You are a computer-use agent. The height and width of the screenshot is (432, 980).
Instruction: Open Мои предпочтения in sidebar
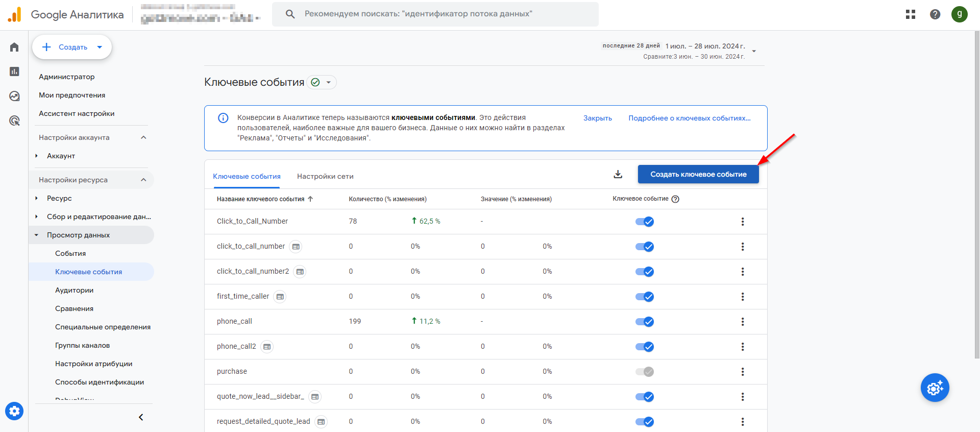tap(72, 95)
